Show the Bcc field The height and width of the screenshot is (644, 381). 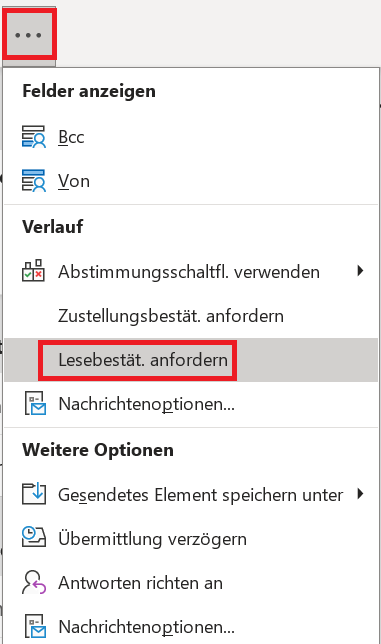(191, 137)
